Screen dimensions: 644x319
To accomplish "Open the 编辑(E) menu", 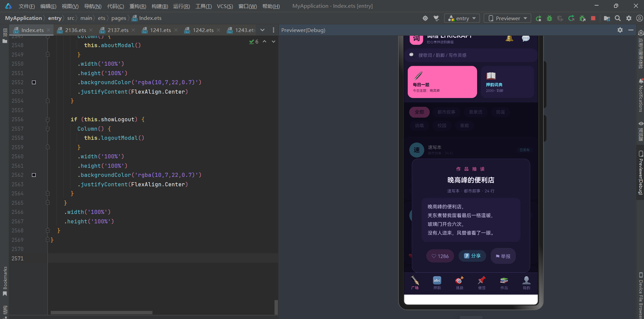I will coord(48,6).
